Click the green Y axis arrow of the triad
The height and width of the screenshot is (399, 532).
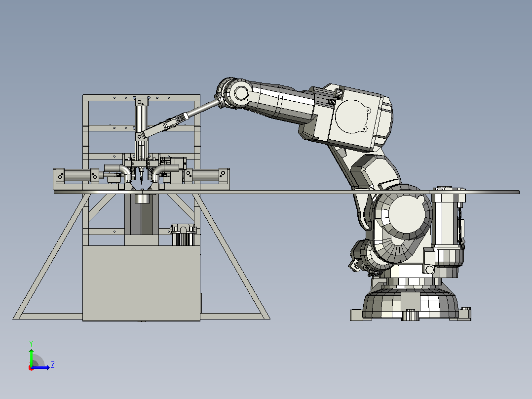tap(31, 357)
